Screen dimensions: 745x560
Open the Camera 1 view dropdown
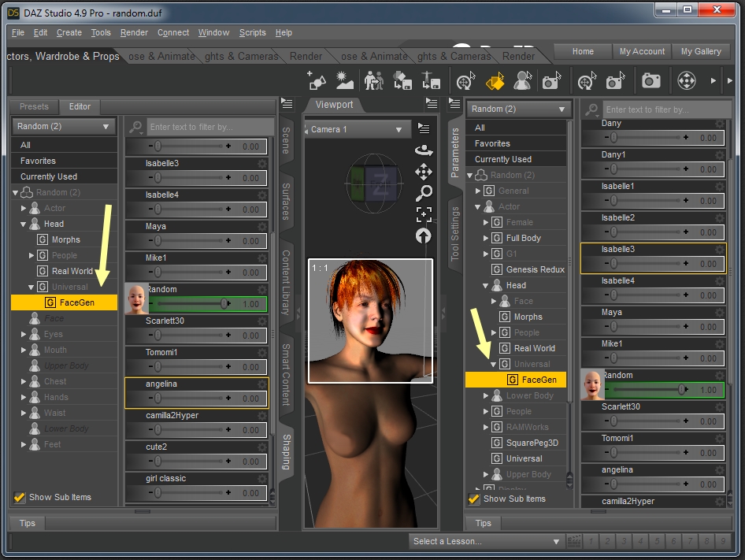[358, 129]
